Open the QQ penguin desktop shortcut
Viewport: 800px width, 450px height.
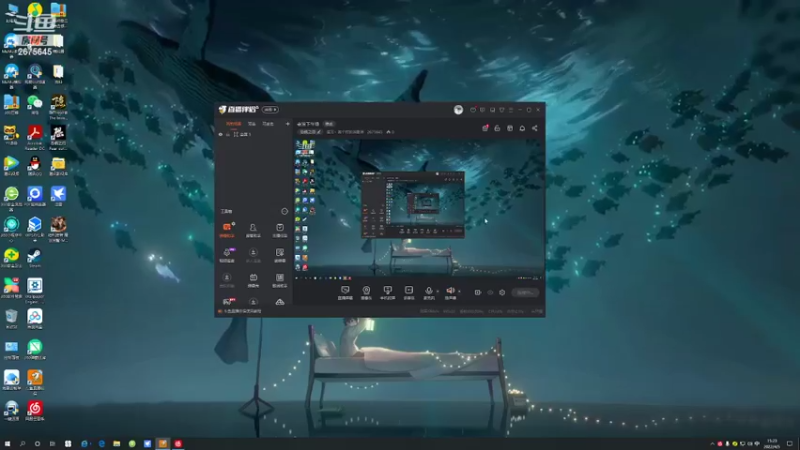tap(35, 166)
